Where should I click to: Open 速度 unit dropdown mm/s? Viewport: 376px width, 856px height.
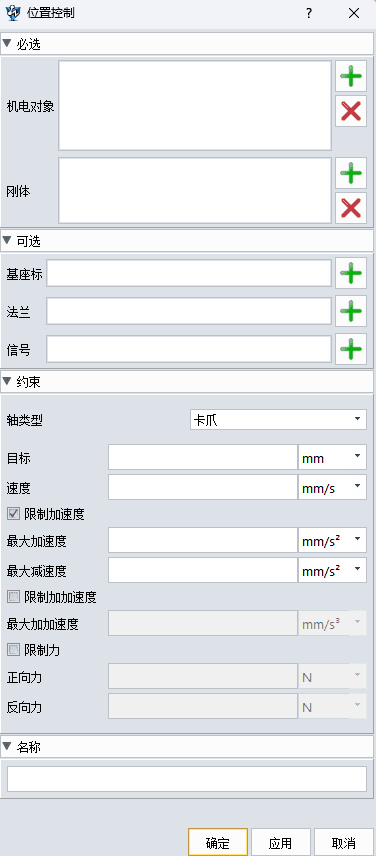(332, 487)
